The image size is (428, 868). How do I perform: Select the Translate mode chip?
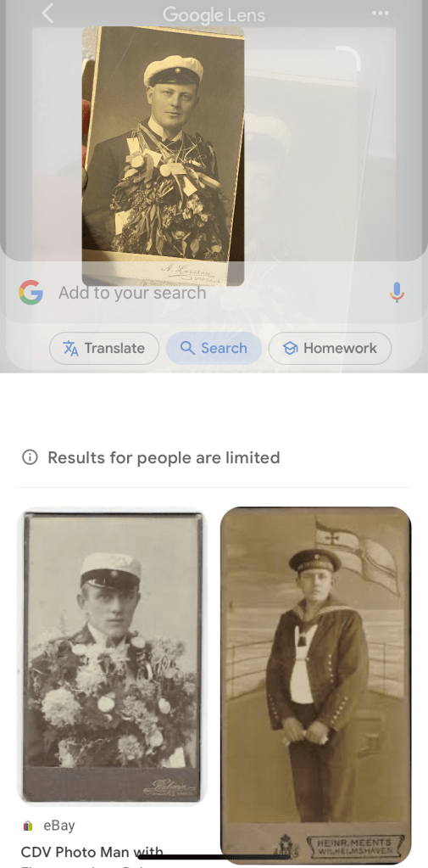pos(104,348)
